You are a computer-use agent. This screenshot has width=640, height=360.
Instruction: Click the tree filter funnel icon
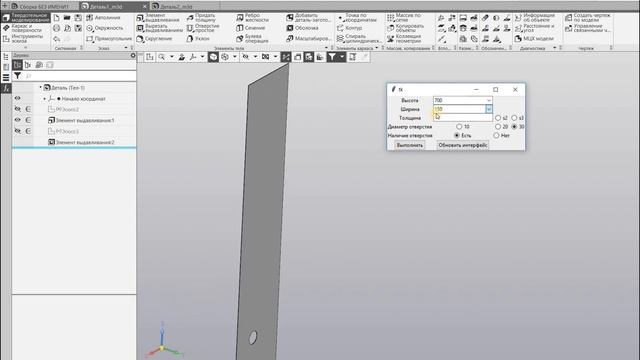click(x=17, y=76)
